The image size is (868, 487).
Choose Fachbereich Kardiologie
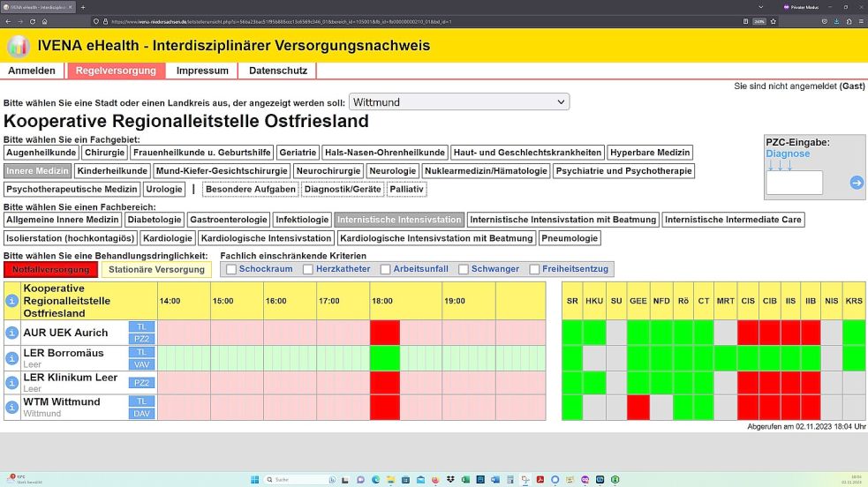pyautogui.click(x=167, y=238)
